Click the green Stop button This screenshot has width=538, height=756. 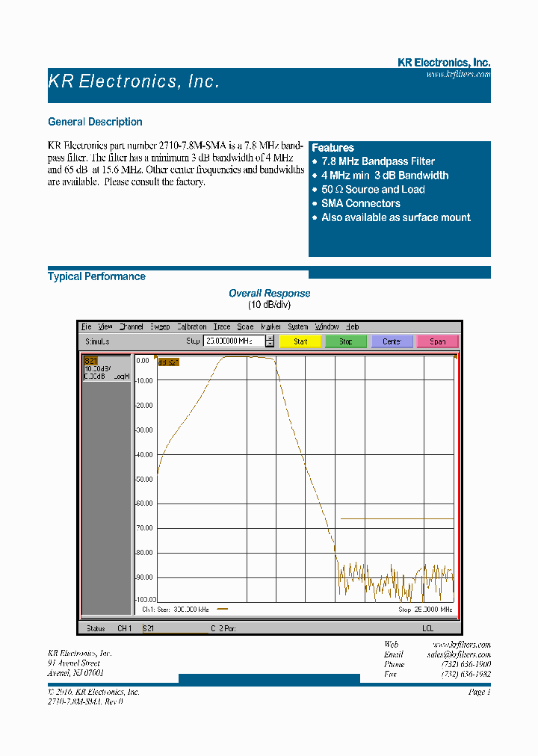(x=346, y=341)
